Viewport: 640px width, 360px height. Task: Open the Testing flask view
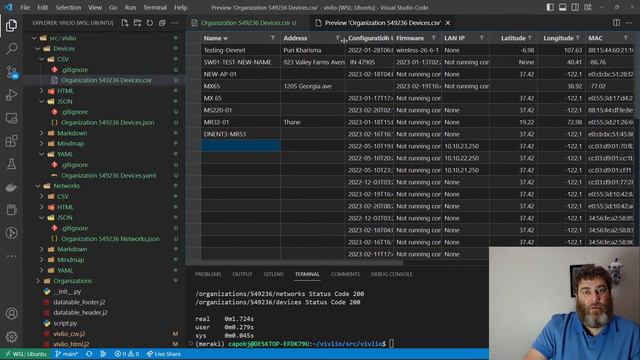coord(11,164)
